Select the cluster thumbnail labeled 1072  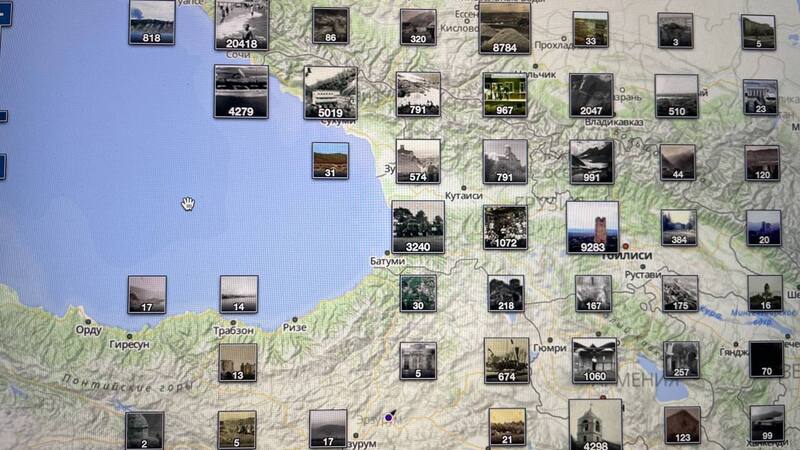click(505, 228)
